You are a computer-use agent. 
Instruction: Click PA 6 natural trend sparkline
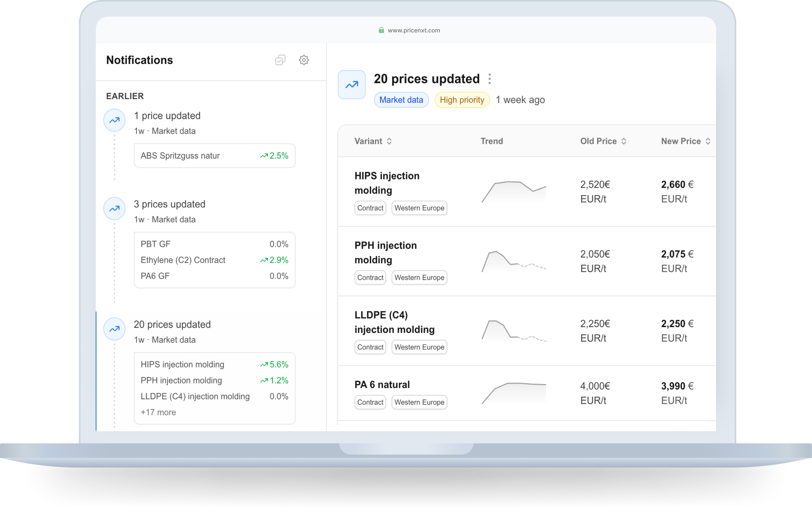click(514, 393)
